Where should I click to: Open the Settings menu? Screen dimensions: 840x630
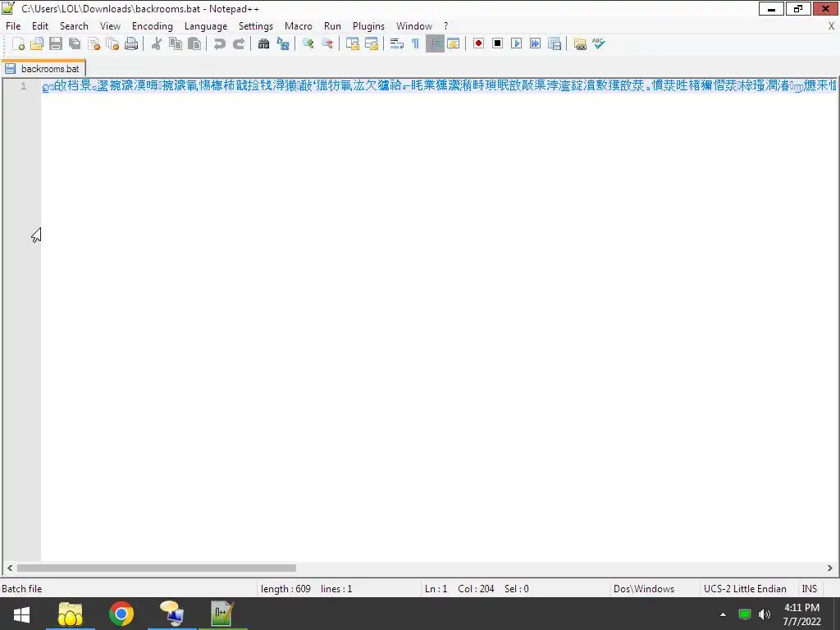tap(256, 26)
